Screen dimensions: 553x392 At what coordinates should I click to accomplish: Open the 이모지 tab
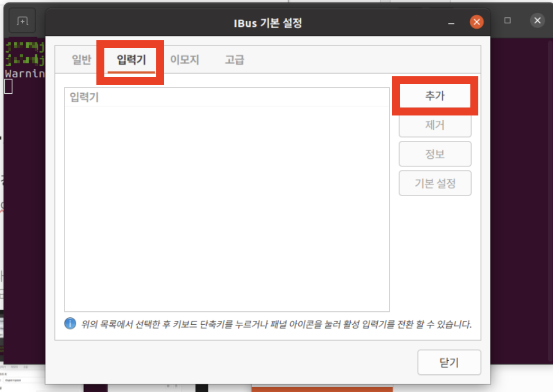click(184, 59)
